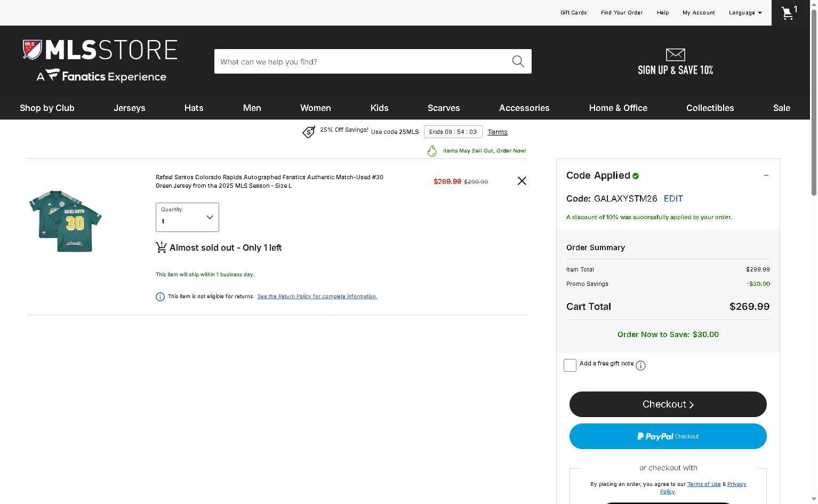Remove the Rafael Santos jersey from cart
Viewport: 818px width, 504px height.
click(522, 181)
